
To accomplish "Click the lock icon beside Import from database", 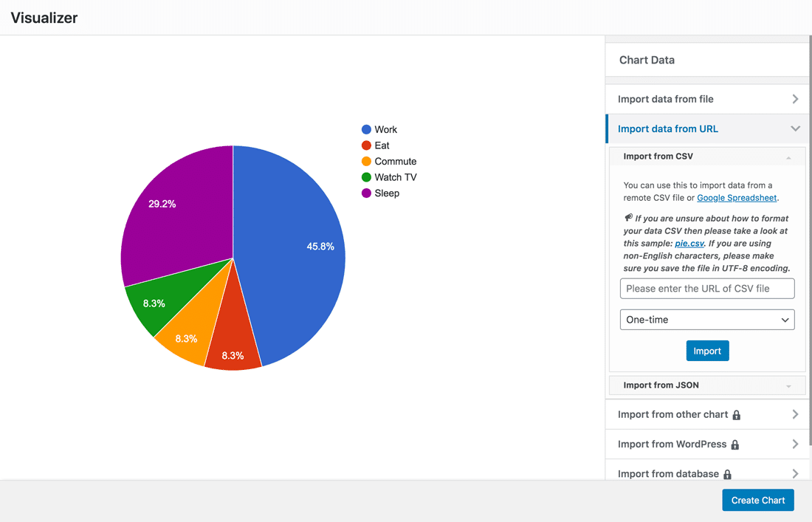I will click(x=727, y=474).
